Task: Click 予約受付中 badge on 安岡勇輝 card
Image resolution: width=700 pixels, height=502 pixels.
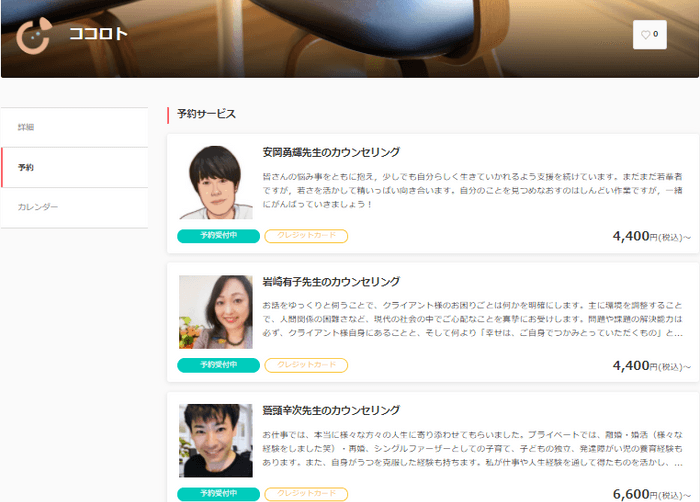Action: coord(218,236)
